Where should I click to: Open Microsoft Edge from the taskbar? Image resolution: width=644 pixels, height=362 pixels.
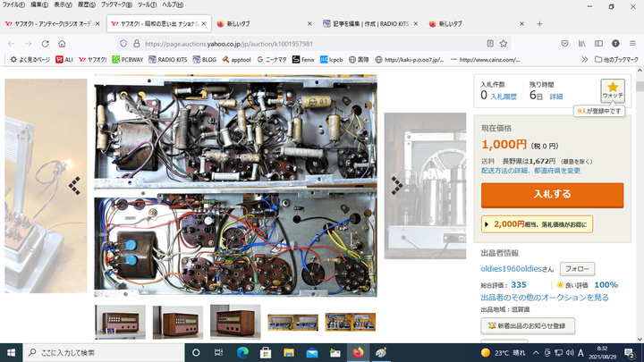(x=242, y=352)
